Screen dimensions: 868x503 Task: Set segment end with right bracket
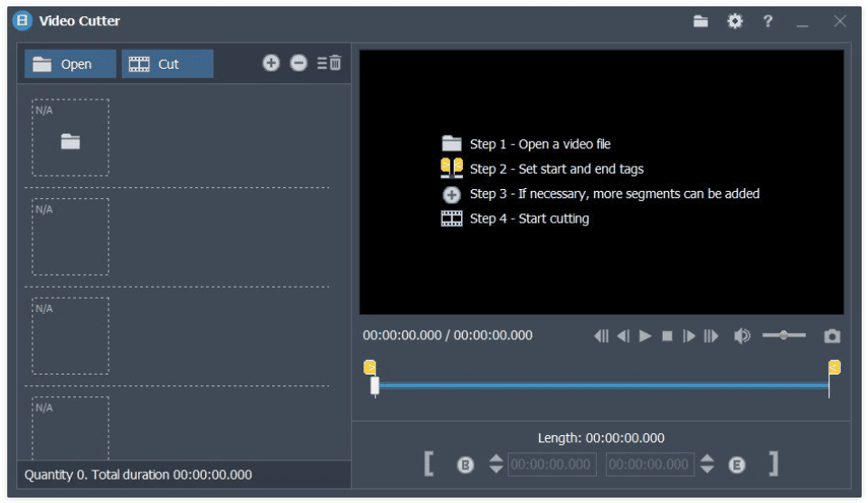[773, 464]
